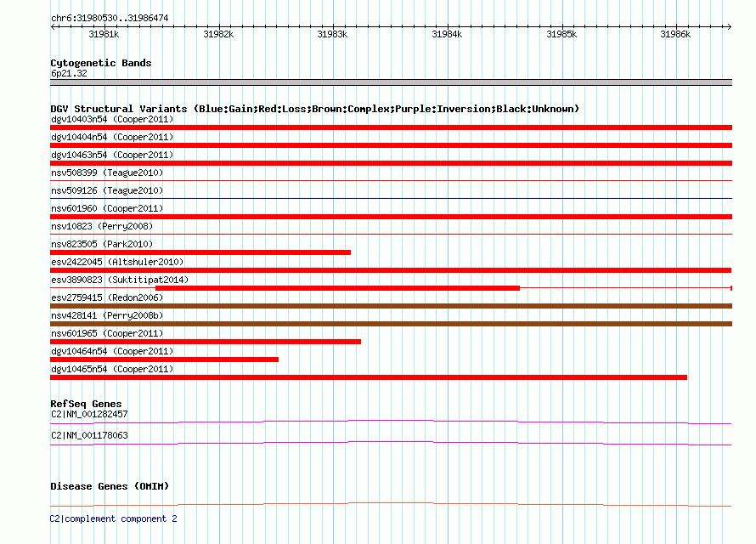Click the nsv601965 (Cooper2011) variant bar
This screenshot has width=756, height=544.
pos(206,342)
